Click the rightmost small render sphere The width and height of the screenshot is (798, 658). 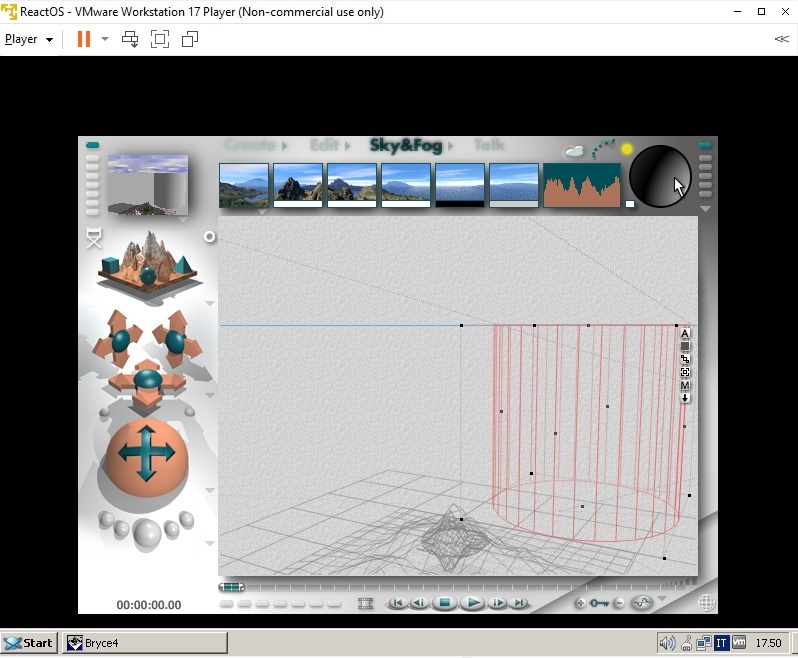[187, 520]
